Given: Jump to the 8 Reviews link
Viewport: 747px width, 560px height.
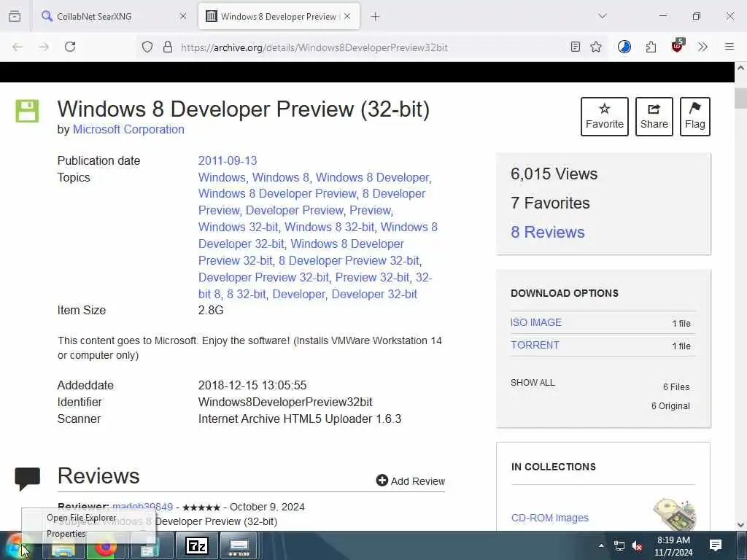Looking at the screenshot, I should coord(547,232).
